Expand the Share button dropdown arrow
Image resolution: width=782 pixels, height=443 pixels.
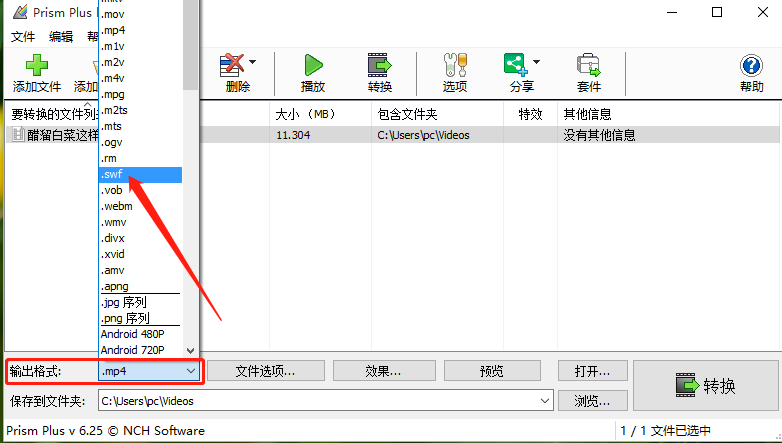(536, 62)
